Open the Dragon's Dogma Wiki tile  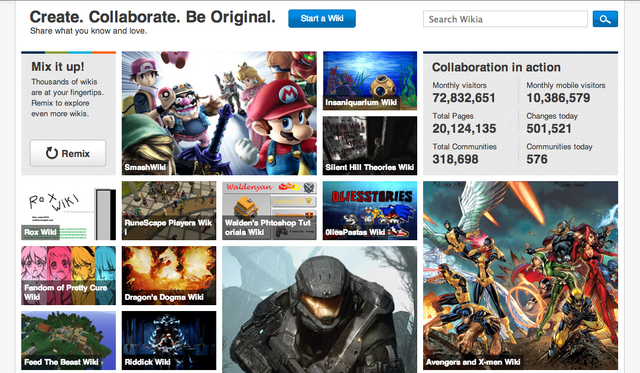click(169, 275)
